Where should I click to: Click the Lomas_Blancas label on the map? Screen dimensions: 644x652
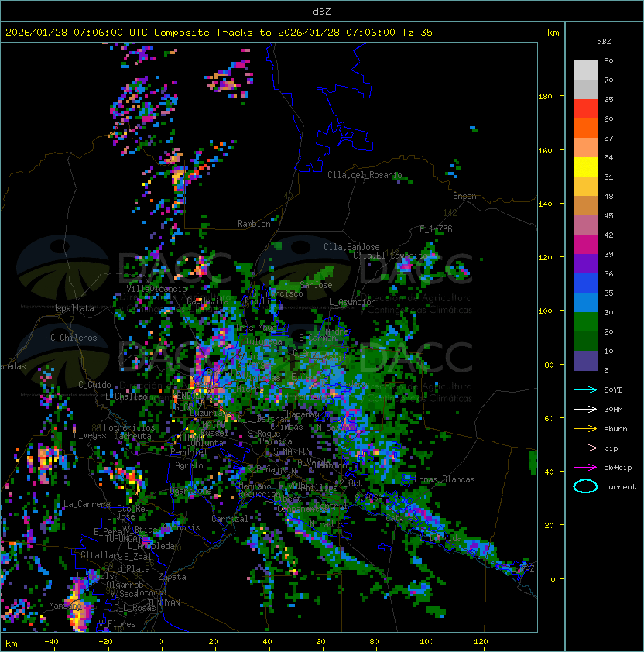point(444,479)
